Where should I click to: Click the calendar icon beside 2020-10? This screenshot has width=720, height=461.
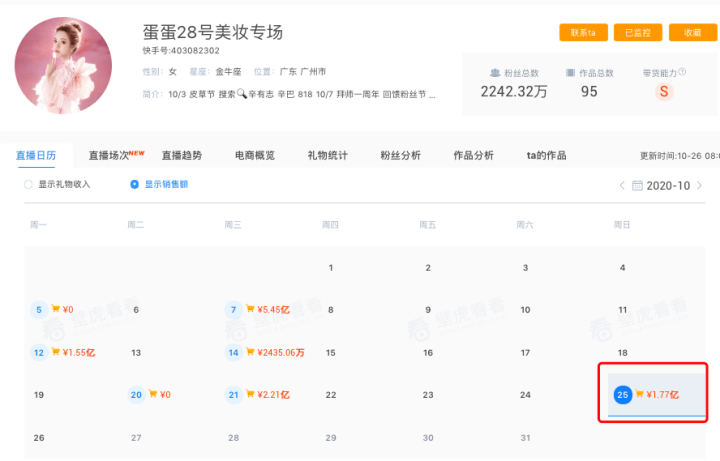coord(637,186)
